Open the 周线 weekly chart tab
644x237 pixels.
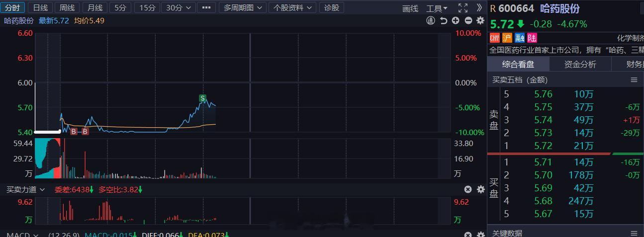point(67,7)
